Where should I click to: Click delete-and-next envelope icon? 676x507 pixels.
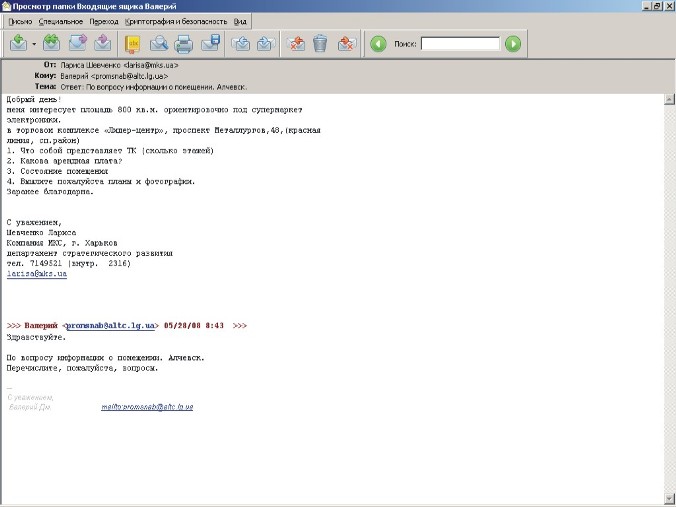click(347, 44)
